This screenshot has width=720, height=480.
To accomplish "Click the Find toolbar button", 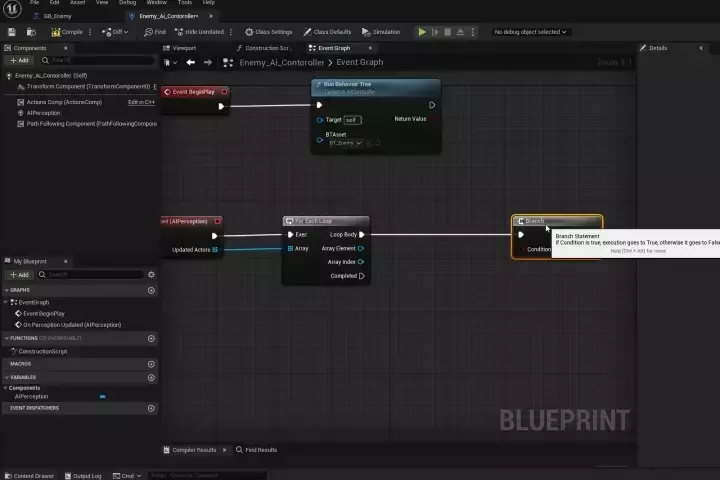I will (x=155, y=32).
